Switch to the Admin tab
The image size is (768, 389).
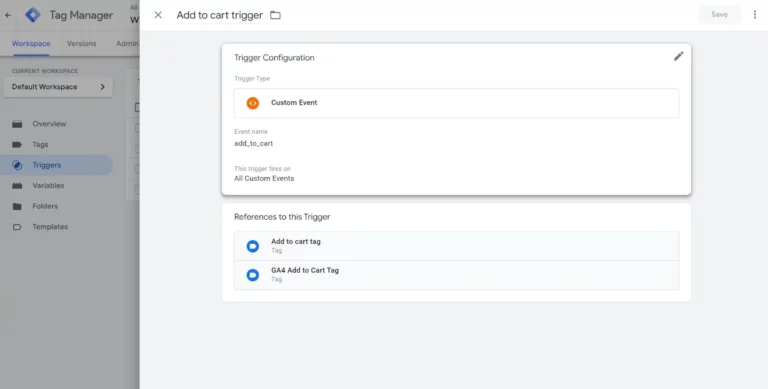pos(127,44)
